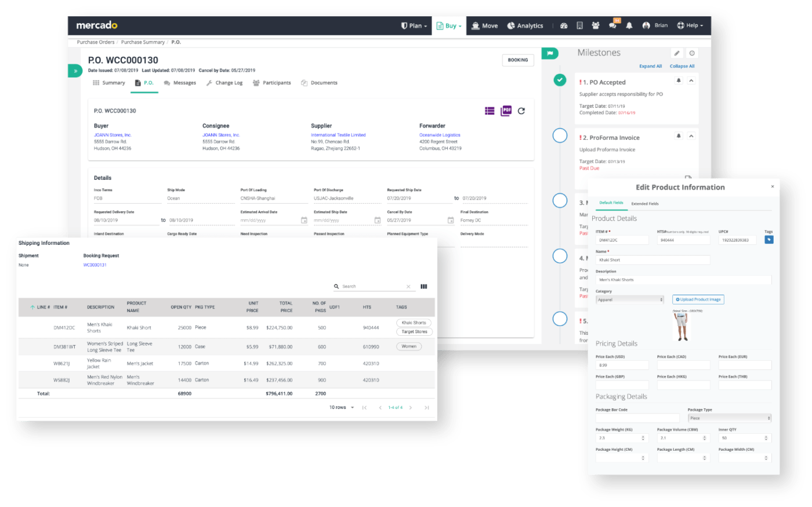Viewport: 812px width, 507px height.
Task: Change the 10 rows per page dropdown
Action: pos(342,408)
